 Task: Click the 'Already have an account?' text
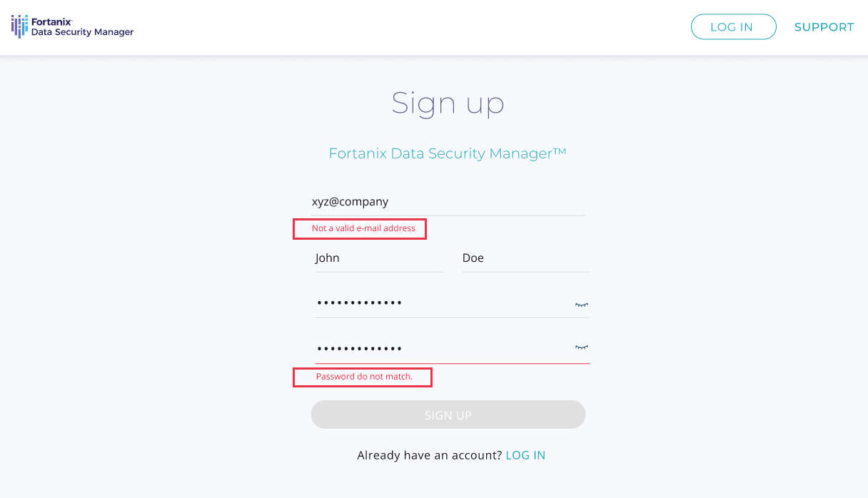[x=429, y=455]
